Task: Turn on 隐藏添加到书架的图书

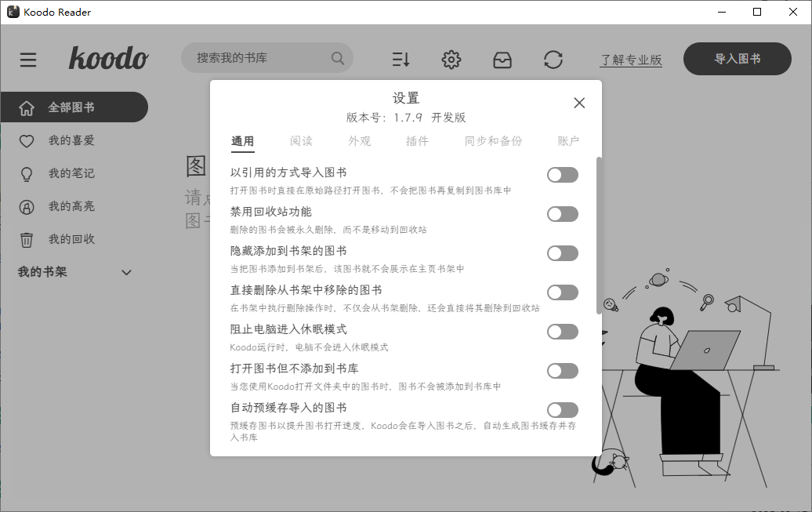Action: point(562,252)
